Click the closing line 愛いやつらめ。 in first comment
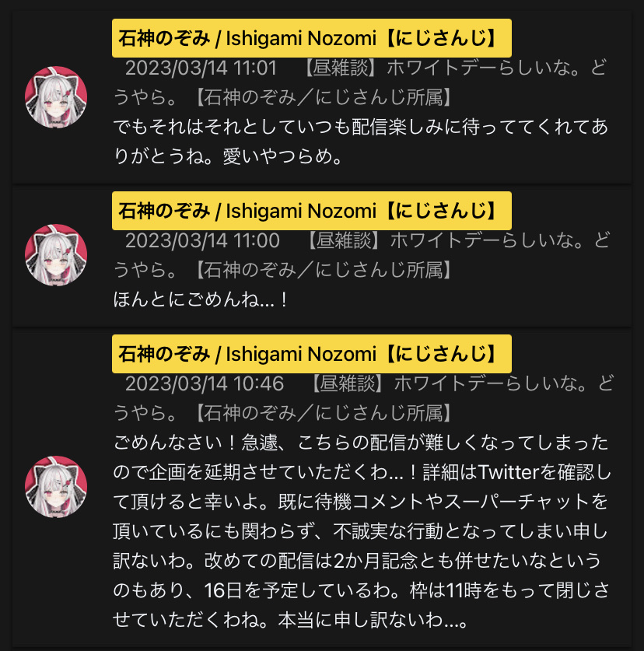Image resolution: width=644 pixels, height=651 pixels. (x=283, y=156)
